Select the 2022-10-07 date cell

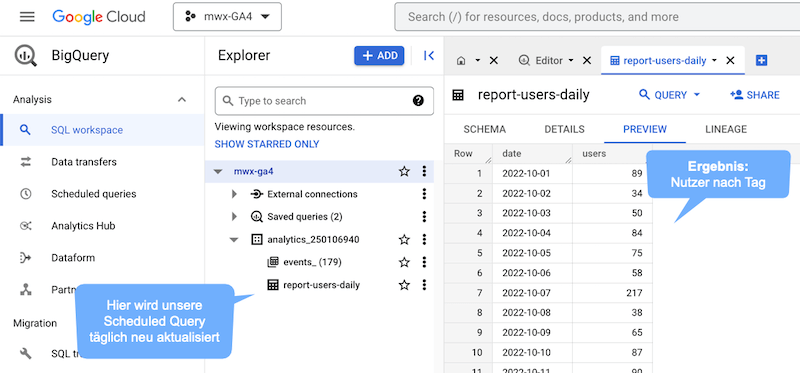pyautogui.click(x=532, y=293)
